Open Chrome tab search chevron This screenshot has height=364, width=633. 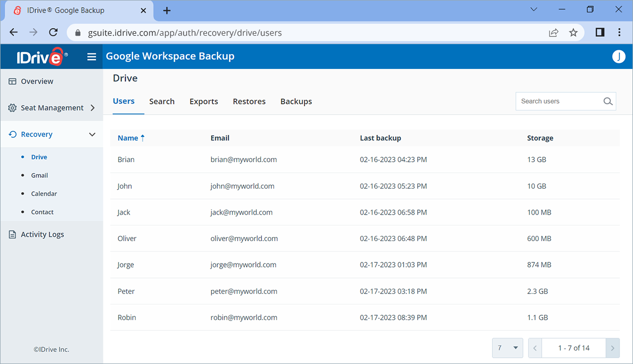tap(534, 9)
